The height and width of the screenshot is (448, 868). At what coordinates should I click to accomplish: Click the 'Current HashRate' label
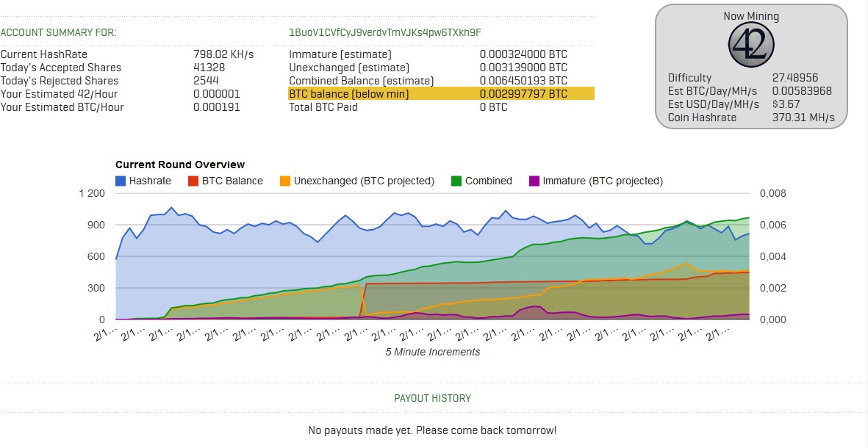coord(44,54)
